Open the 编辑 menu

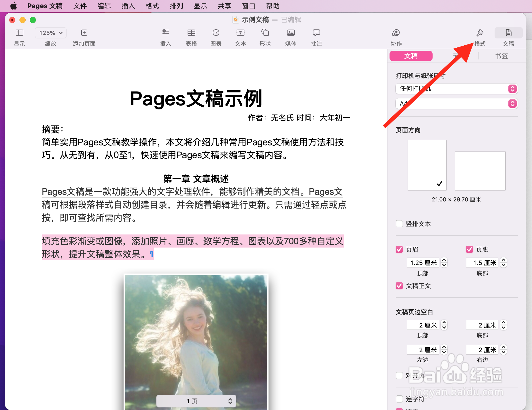pos(104,6)
